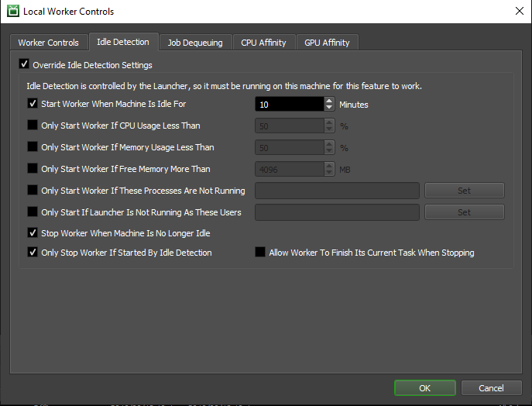The height and width of the screenshot is (406, 532).
Task: Switch to the Worker Controls tab
Action: coord(48,43)
